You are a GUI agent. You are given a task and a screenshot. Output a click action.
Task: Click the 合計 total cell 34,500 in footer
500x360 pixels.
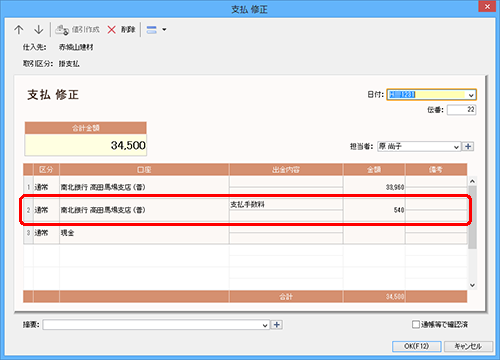tap(374, 296)
